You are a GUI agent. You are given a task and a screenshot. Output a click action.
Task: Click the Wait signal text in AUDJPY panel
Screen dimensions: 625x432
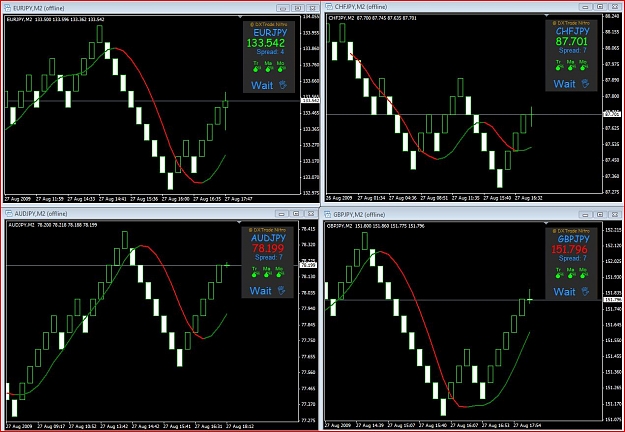[x=261, y=291]
